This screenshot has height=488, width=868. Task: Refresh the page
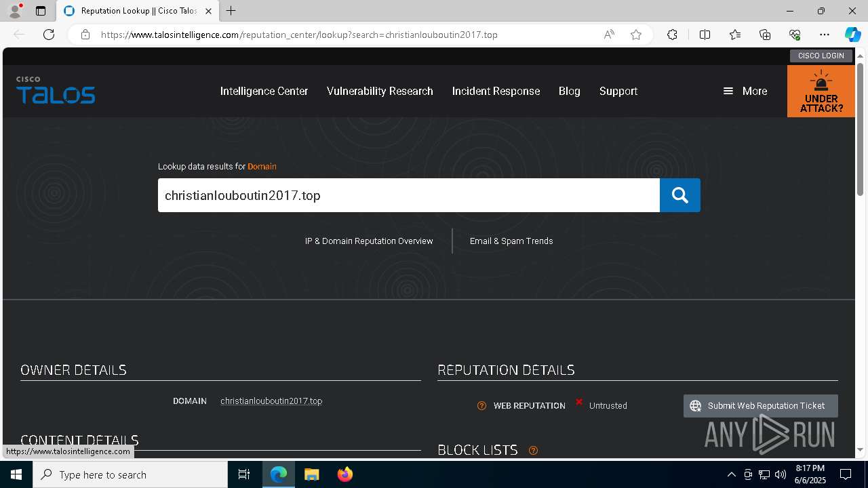pyautogui.click(x=49, y=35)
